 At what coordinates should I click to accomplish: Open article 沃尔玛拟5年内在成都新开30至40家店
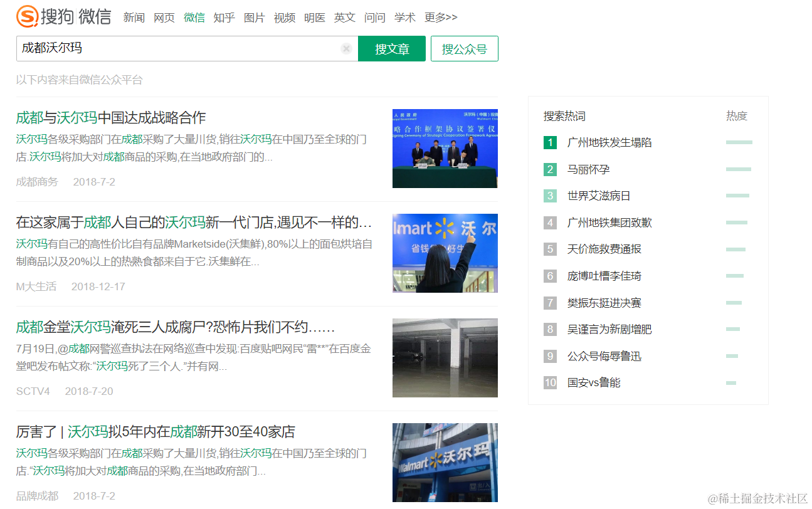click(156, 432)
